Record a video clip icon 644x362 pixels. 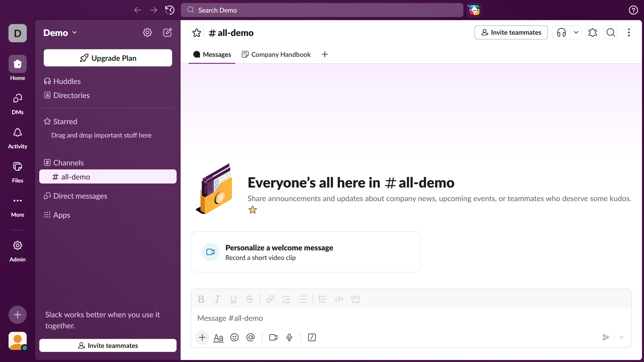273,337
